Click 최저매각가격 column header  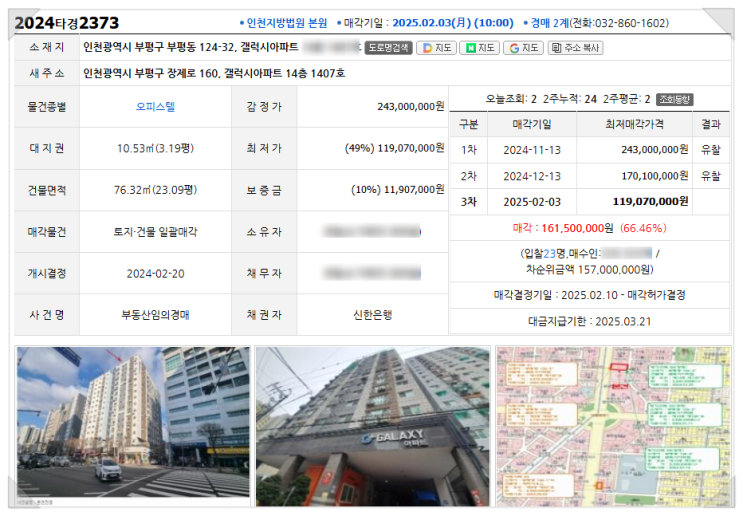(634, 125)
